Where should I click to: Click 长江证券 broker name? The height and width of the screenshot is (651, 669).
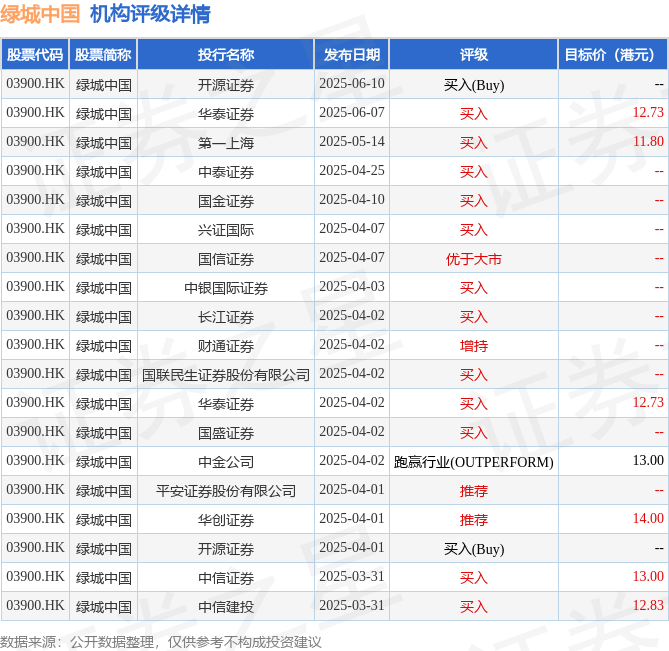(x=226, y=317)
